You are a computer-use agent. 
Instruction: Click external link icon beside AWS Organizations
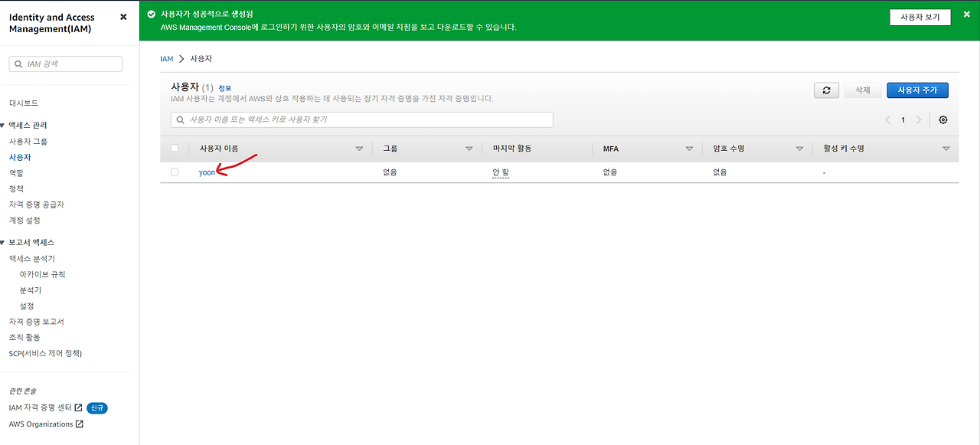click(80, 424)
